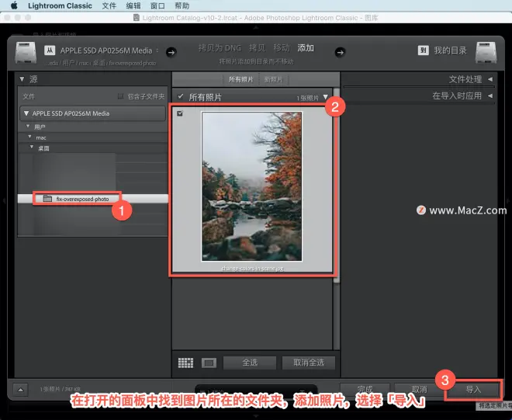This screenshot has width=512, height=420.
Task: Click the 取消全选 button
Action: [x=308, y=363]
